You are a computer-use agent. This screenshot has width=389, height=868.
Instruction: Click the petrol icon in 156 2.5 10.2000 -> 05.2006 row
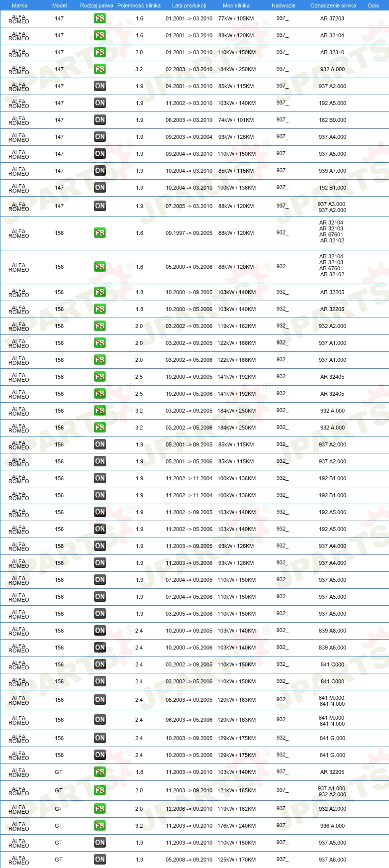tap(100, 394)
